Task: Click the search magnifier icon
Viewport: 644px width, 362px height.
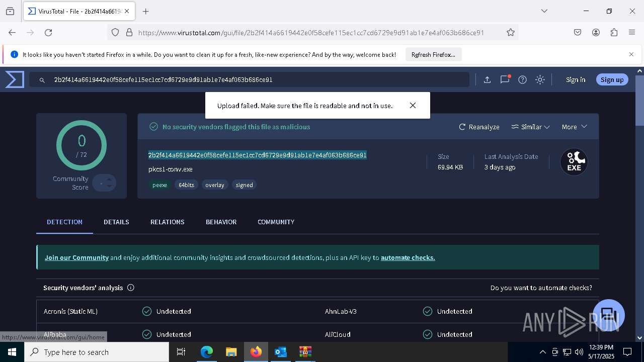Action: point(42,80)
